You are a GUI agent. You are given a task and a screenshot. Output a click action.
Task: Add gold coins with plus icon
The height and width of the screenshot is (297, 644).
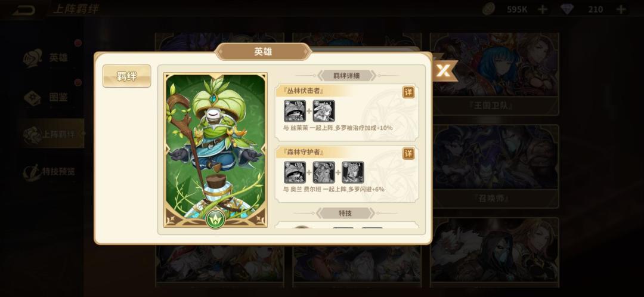542,9
